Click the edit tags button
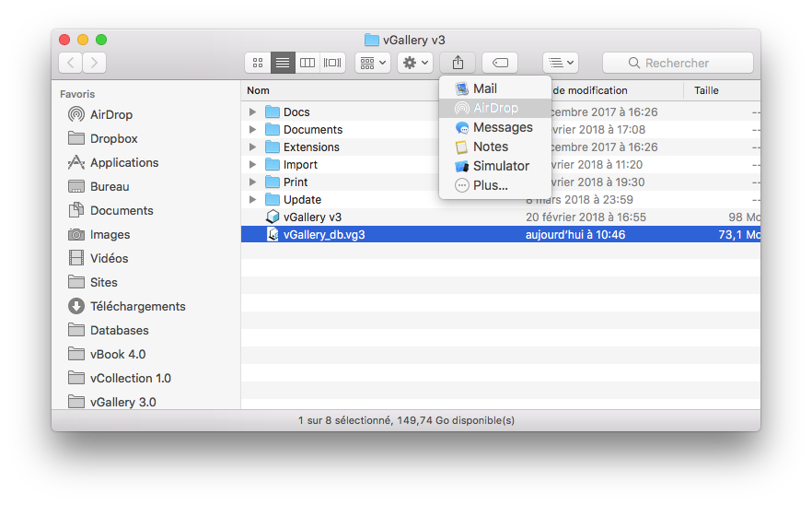This screenshot has width=812, height=505. click(500, 63)
